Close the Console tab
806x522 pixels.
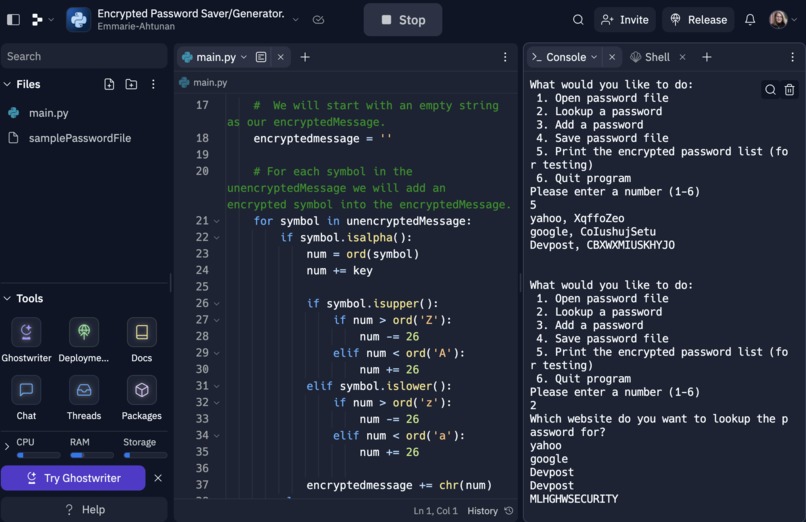click(612, 57)
